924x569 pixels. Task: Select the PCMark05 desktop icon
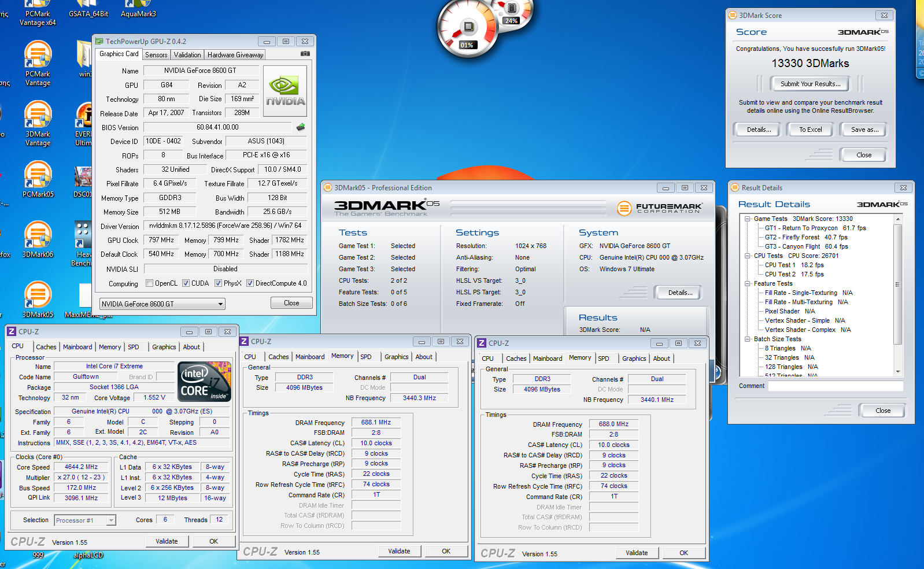(38, 179)
